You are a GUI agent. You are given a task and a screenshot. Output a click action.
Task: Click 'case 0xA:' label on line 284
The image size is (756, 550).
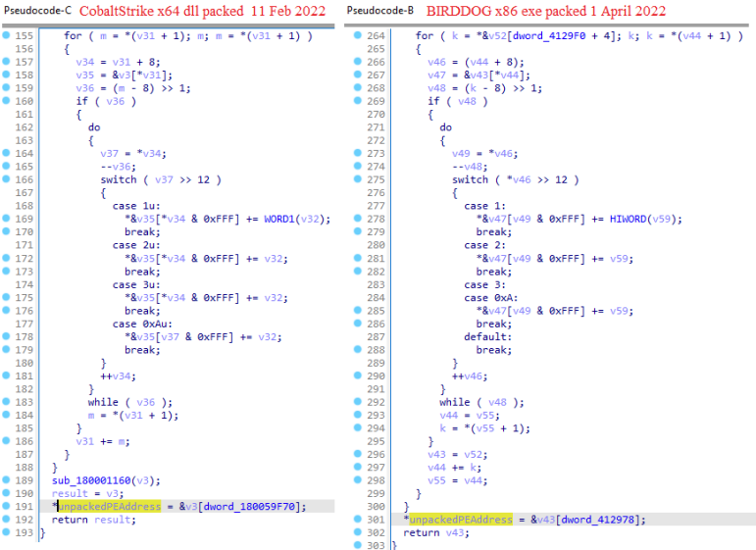coord(491,298)
